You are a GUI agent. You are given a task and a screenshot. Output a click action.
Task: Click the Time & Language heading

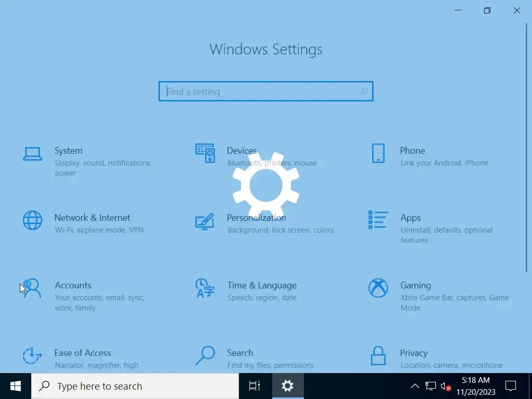click(x=262, y=285)
